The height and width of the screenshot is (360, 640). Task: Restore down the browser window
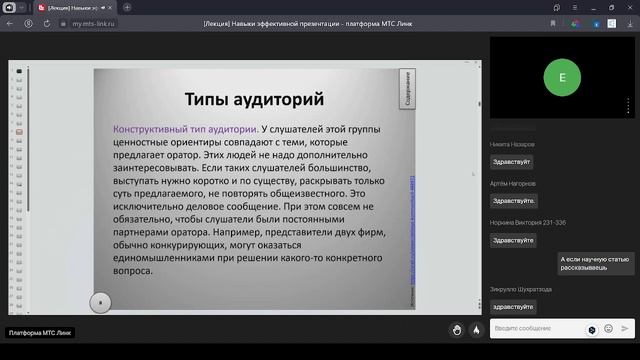[611, 8]
